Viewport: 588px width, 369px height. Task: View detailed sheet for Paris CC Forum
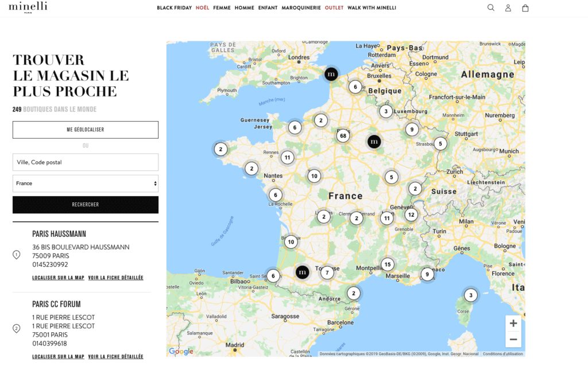[115, 356]
